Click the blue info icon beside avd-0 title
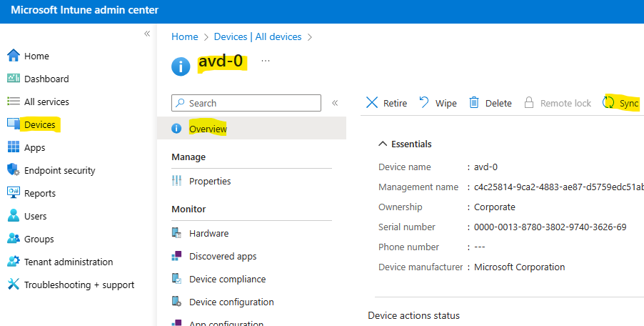Image resolution: width=644 pixels, height=326 pixels. coord(181,66)
